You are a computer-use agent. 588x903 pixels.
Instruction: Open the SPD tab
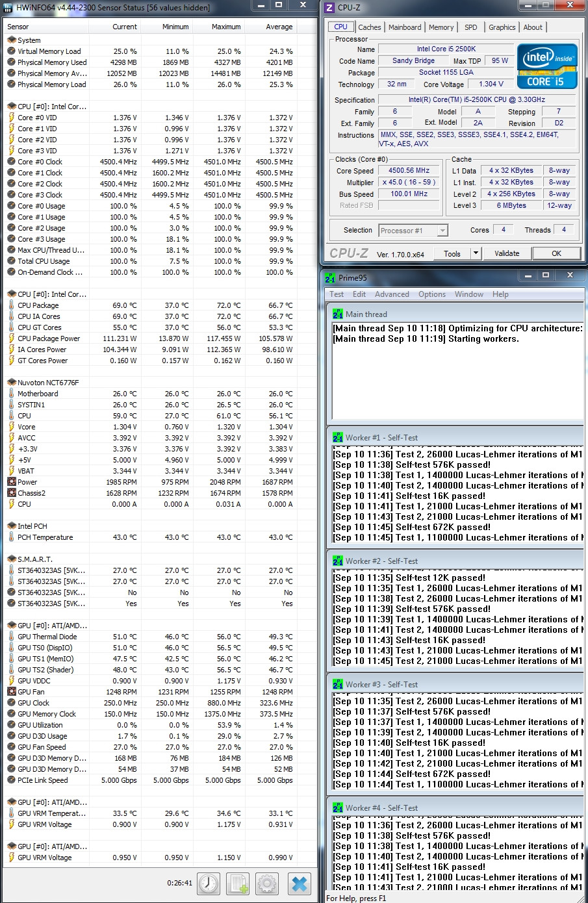click(x=471, y=27)
